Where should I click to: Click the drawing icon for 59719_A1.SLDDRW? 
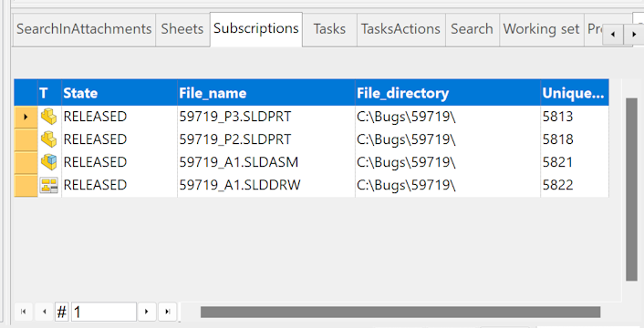click(49, 185)
